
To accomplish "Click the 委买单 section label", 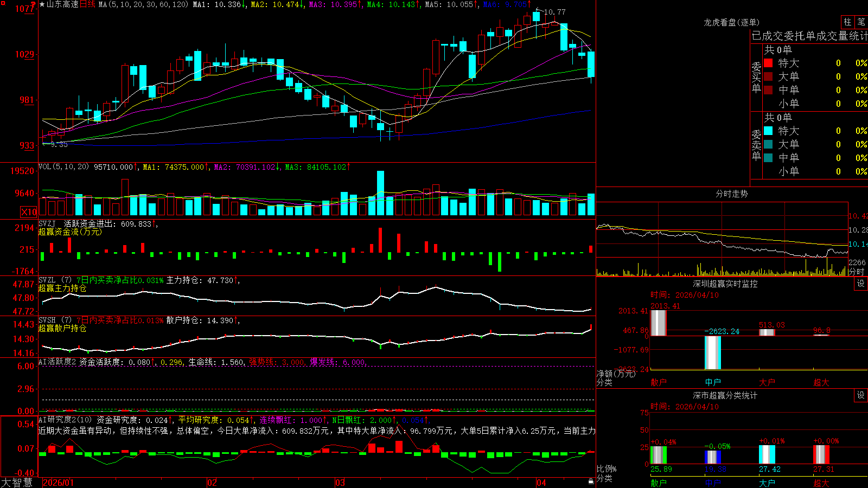I will pyautogui.click(x=756, y=78).
